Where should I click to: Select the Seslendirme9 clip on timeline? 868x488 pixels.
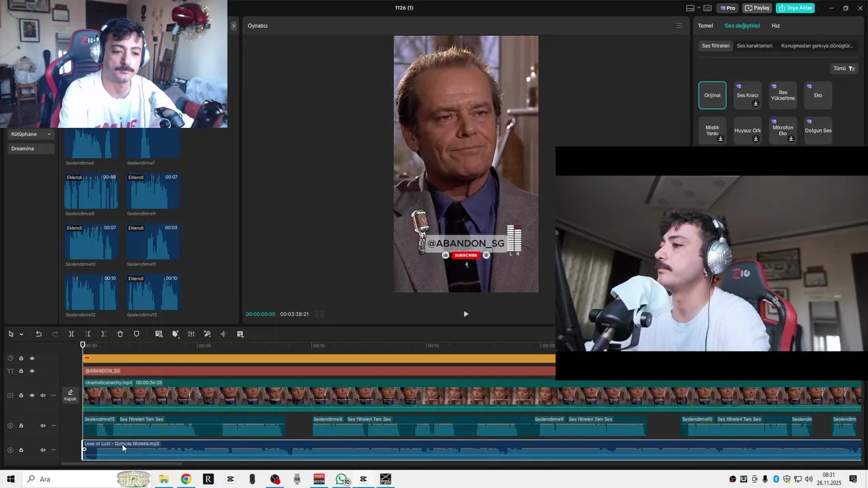[x=590, y=426]
